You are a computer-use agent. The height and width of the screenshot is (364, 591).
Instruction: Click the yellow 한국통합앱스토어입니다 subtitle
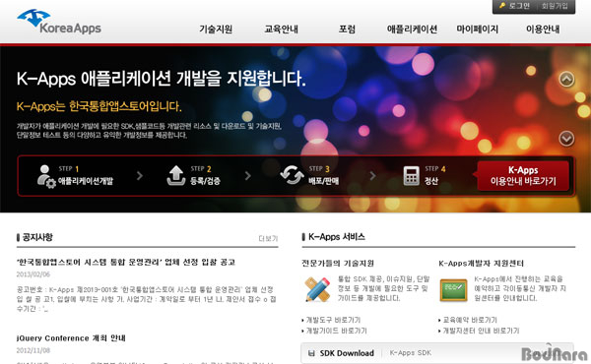point(99,106)
